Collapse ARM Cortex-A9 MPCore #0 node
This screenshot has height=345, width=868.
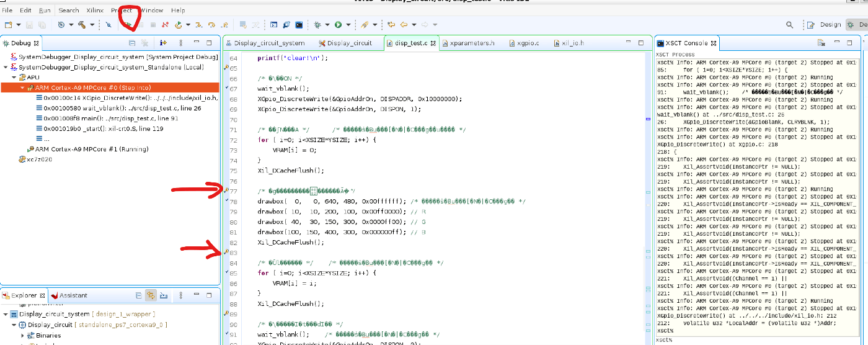tap(22, 87)
